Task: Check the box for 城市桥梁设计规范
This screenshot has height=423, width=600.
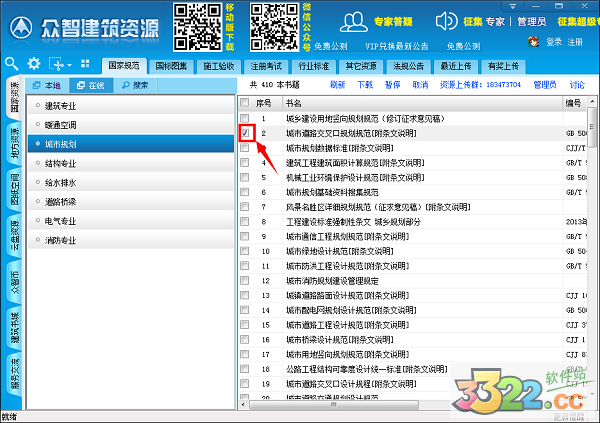Action: [245, 339]
